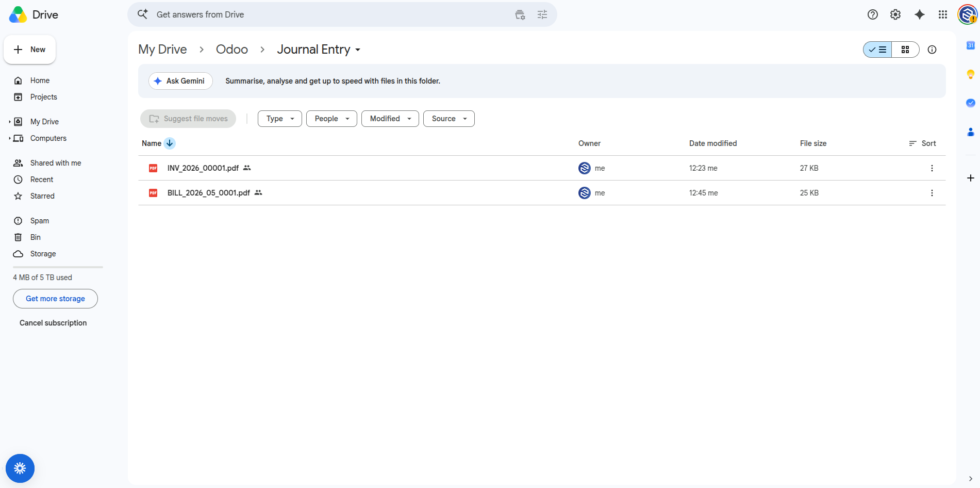
Task: Open Starred items
Action: tap(42, 196)
